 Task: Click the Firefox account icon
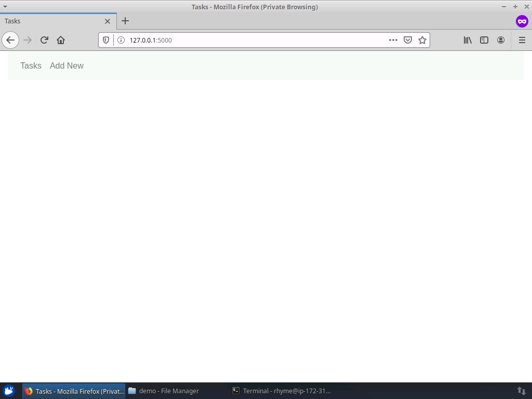click(x=501, y=40)
